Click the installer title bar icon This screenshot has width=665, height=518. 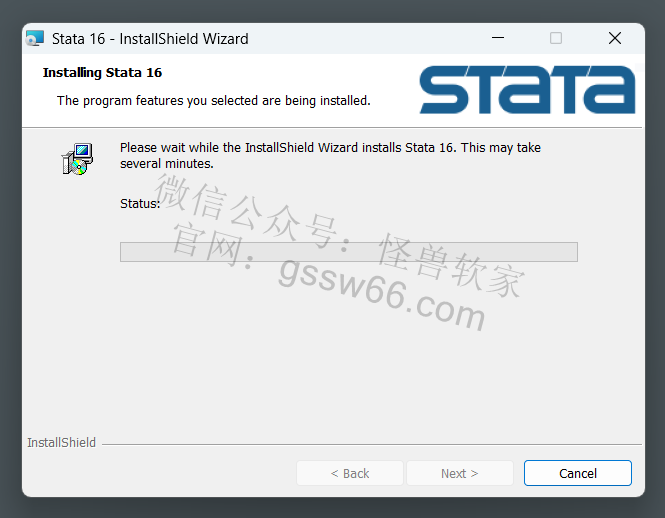[x=35, y=39]
